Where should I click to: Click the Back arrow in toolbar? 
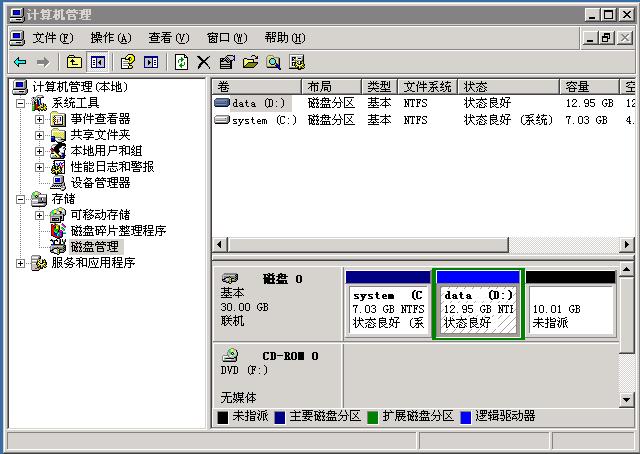20,62
